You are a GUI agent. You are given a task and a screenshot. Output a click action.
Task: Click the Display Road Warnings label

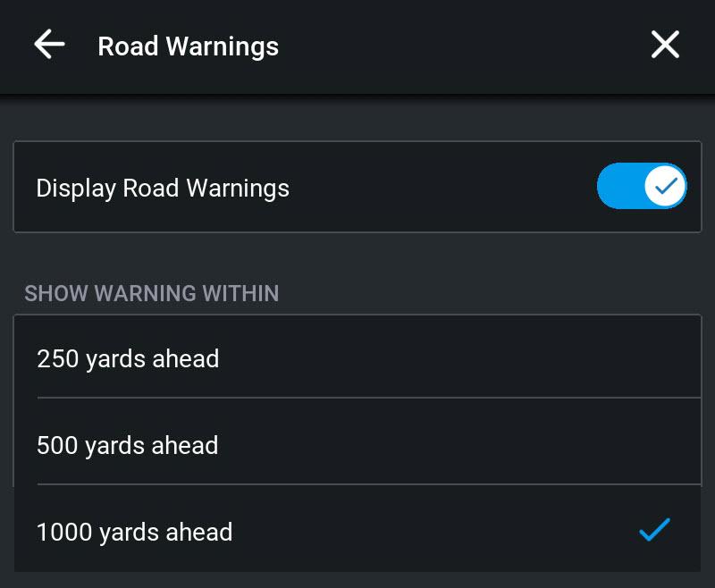(163, 188)
